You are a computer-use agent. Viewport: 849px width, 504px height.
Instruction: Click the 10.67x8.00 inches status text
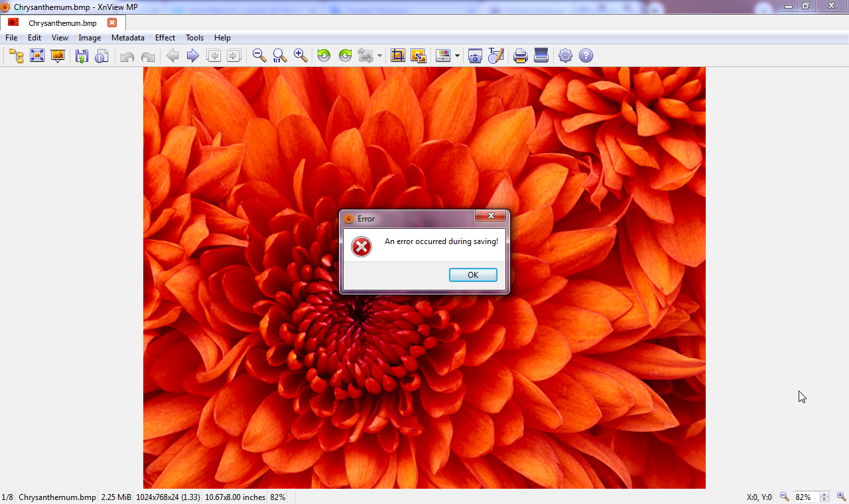pyautogui.click(x=235, y=497)
